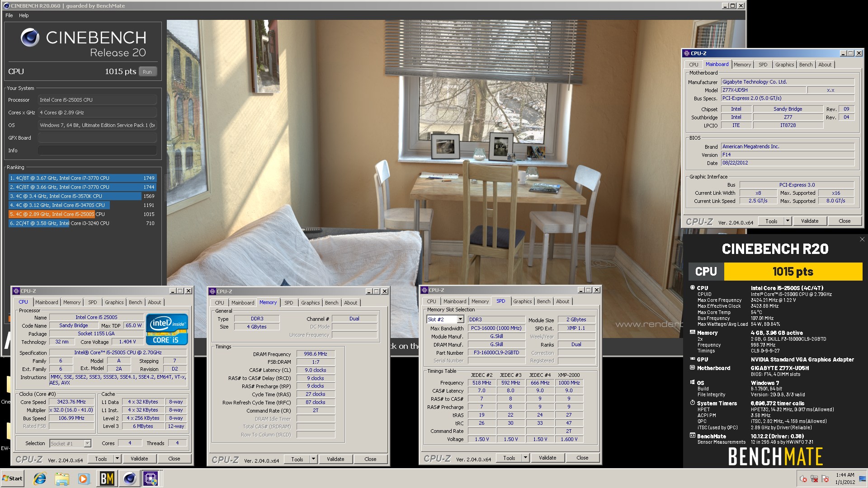Open Tools dropdown arrow in CPU-Z CPU window

117,459
